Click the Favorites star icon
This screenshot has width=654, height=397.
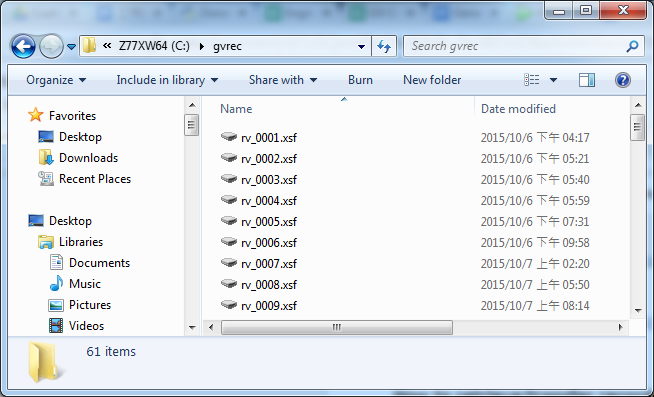click(35, 115)
